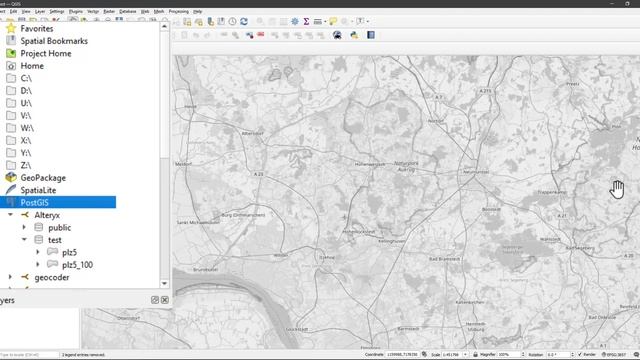Click the public schema icon

(39, 227)
